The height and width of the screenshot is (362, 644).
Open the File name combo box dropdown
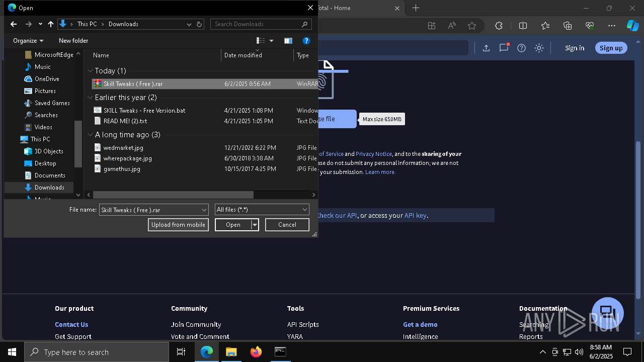tap(204, 210)
